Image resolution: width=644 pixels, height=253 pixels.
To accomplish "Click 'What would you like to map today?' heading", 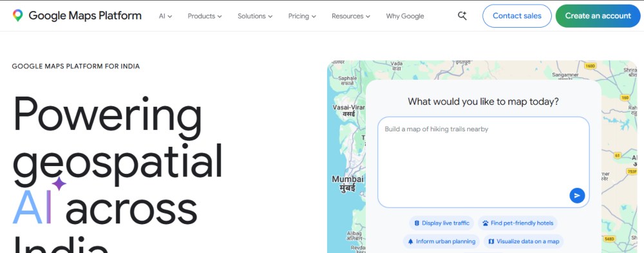I will (x=484, y=102).
